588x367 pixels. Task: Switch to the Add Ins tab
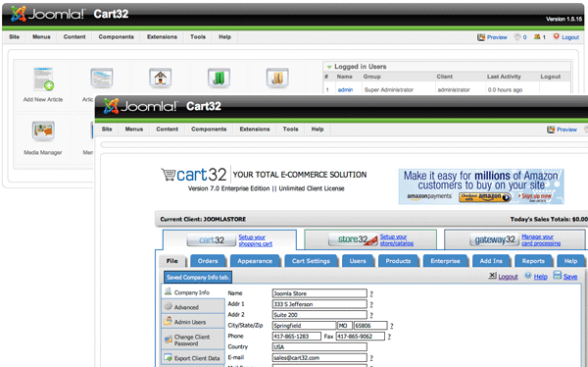click(x=491, y=261)
